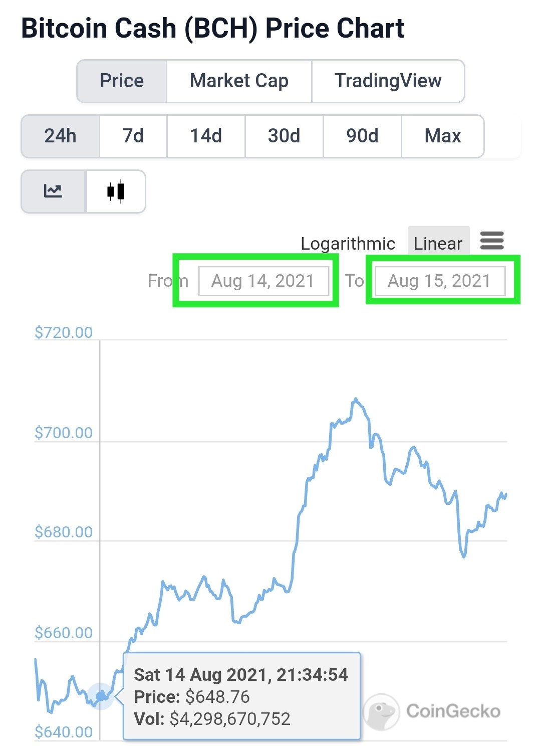This screenshot has width=541, height=756.
Task: Switch to the Market Cap tab
Action: [239, 81]
